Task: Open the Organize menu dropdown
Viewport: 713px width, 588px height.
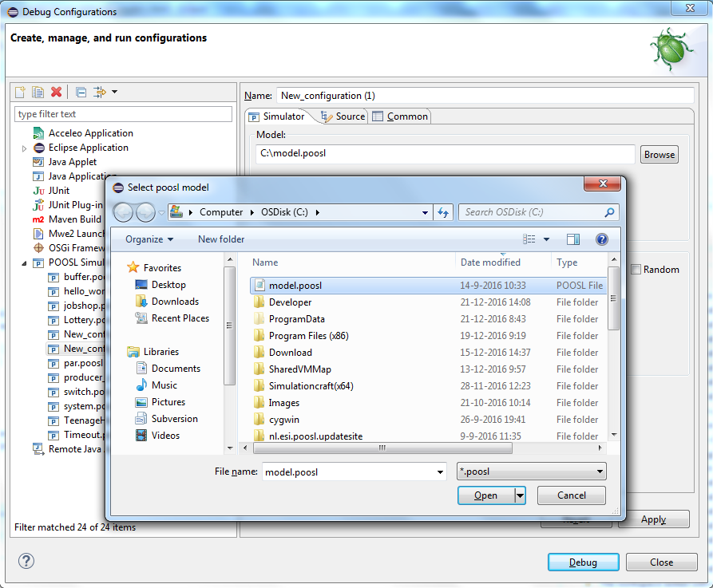Action: point(149,239)
